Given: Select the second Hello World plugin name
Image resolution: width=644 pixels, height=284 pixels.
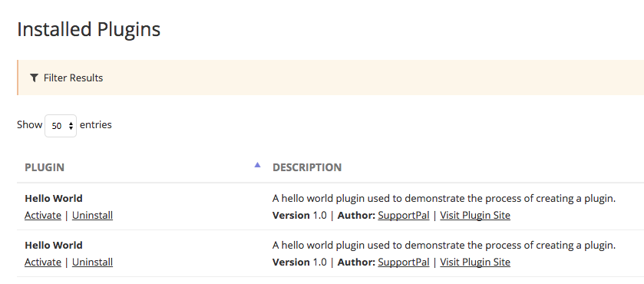Looking at the screenshot, I should [x=54, y=246].
